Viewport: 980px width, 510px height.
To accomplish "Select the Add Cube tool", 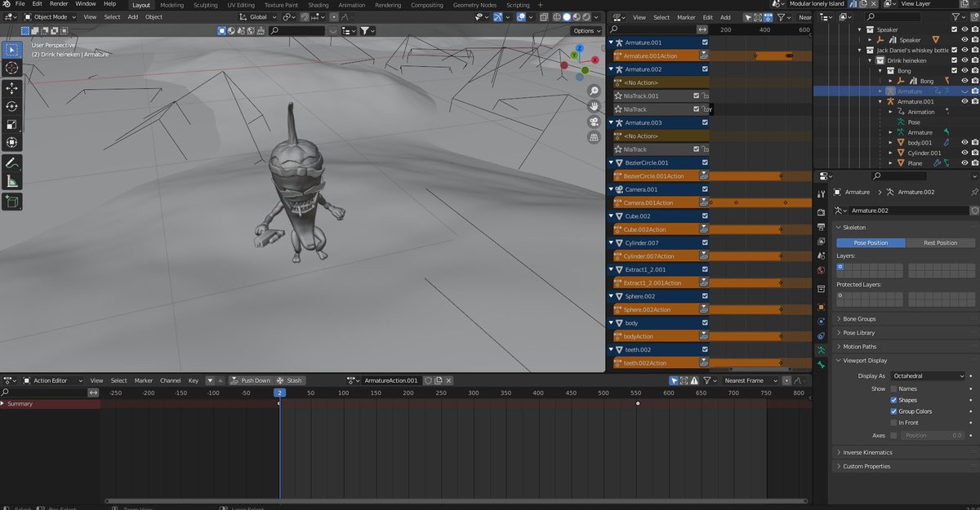I will (x=11, y=201).
